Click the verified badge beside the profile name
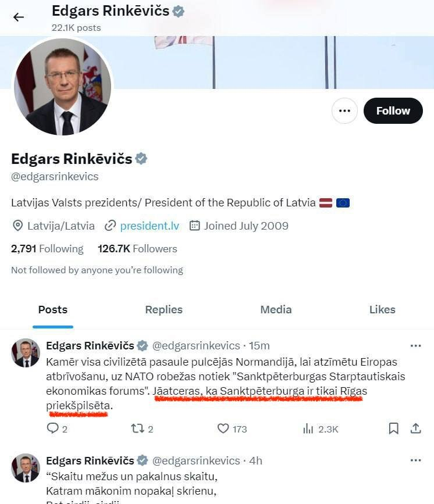This screenshot has height=504, width=434. 141,159
